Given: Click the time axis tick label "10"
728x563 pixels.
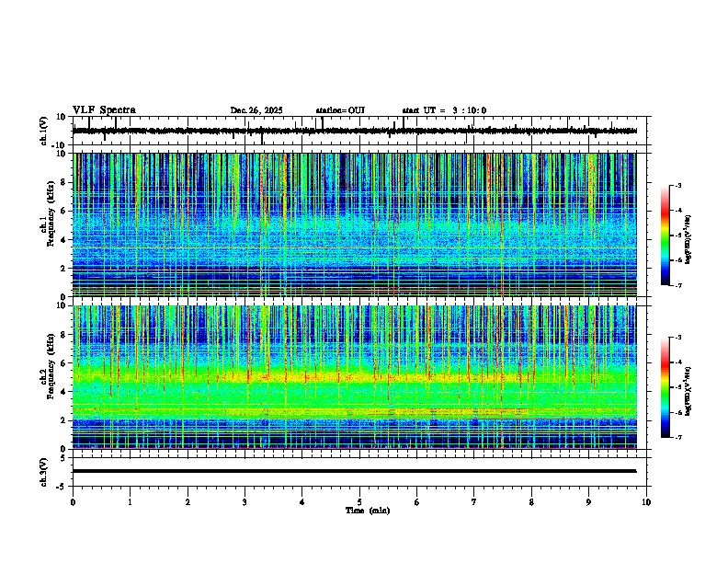Looking at the screenshot, I should 646,502.
